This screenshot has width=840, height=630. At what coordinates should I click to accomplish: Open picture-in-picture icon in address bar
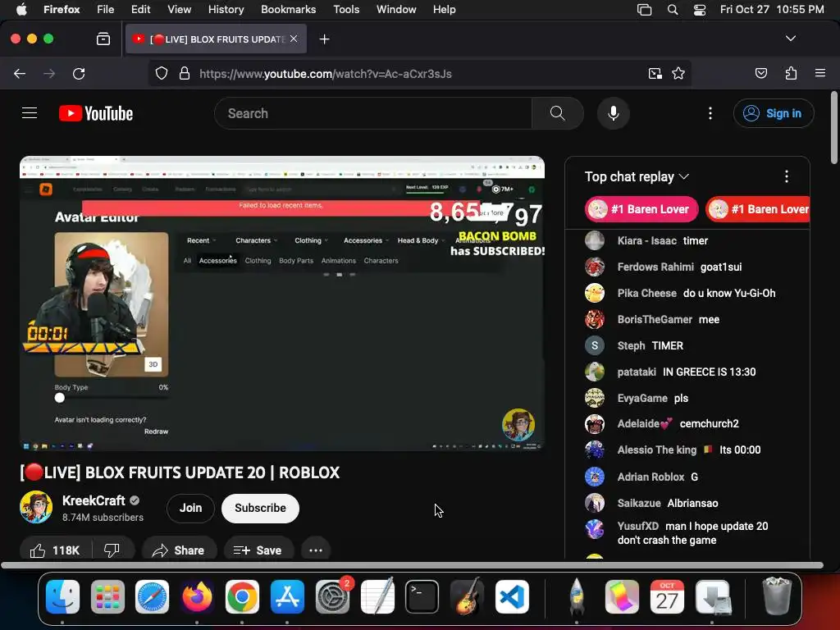[655, 73]
